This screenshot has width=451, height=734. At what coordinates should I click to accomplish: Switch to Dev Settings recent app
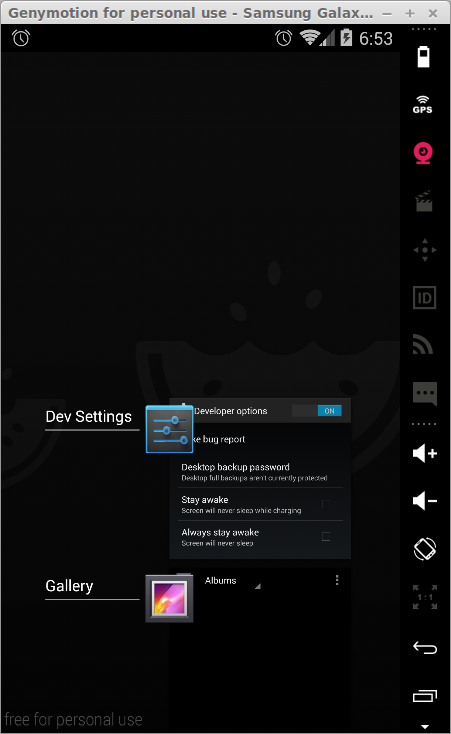(89, 416)
